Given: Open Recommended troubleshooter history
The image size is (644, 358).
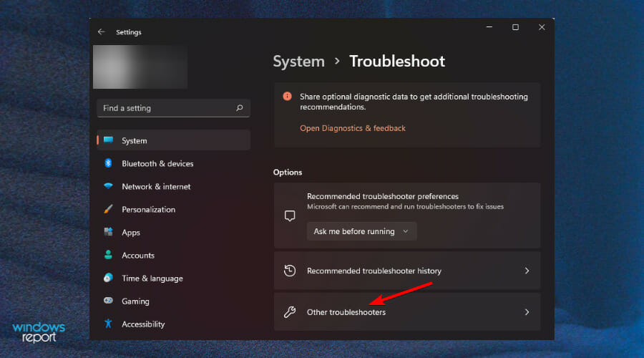Looking at the screenshot, I should 407,271.
